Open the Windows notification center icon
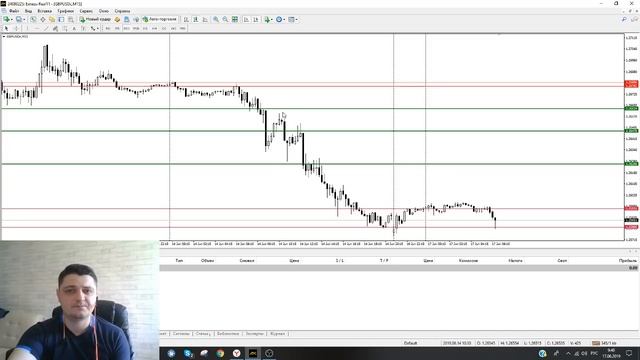Image resolution: width=640 pixels, height=360 pixels. [x=629, y=353]
